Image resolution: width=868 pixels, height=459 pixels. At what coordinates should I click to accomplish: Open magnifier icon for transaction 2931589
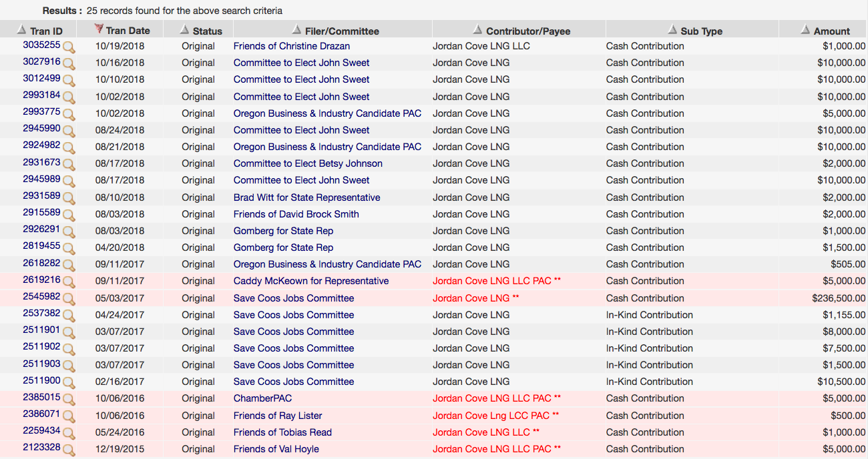click(x=69, y=199)
